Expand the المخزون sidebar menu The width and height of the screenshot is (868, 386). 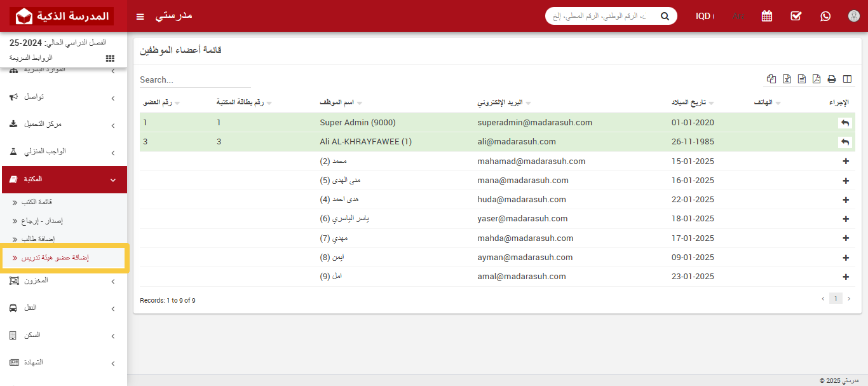point(64,280)
